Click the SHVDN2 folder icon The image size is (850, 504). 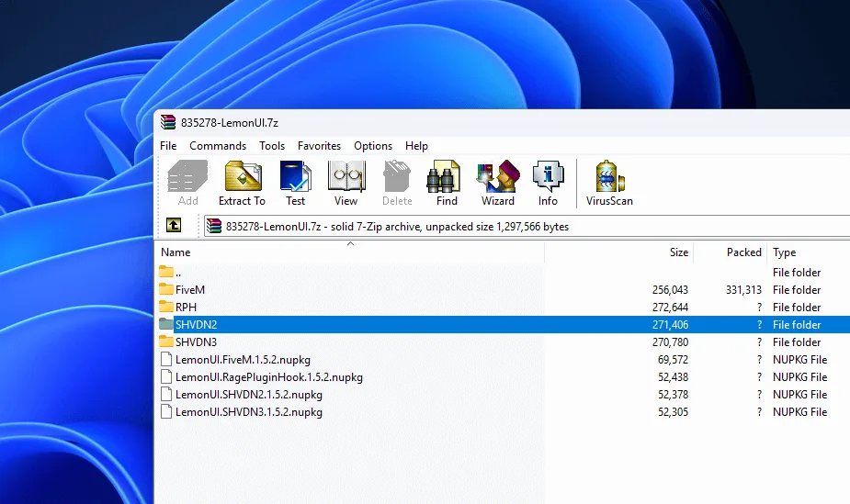[166, 324]
